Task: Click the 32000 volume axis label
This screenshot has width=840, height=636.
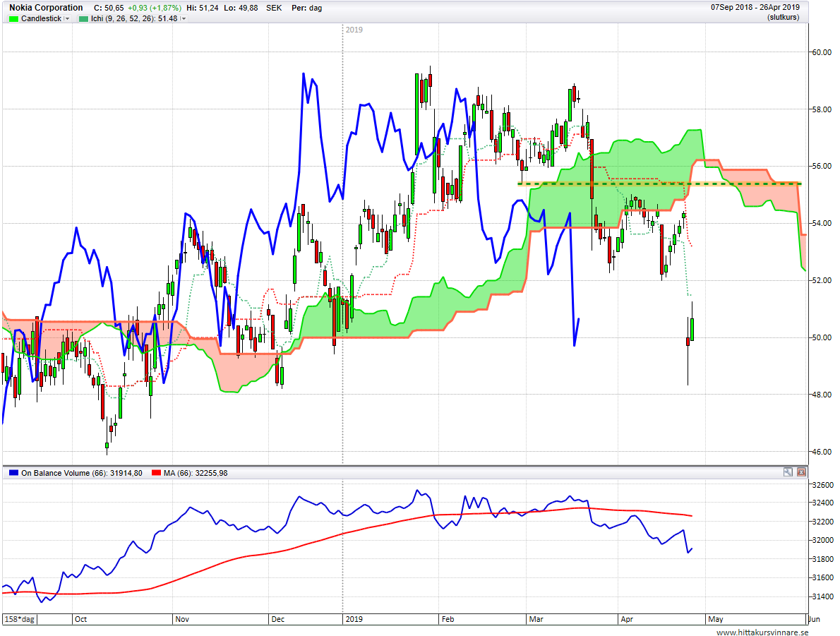Action: click(823, 540)
